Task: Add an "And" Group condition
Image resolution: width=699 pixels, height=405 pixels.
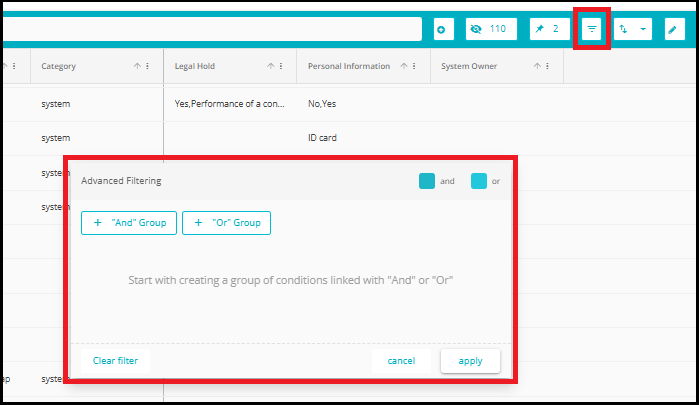Action: [129, 223]
